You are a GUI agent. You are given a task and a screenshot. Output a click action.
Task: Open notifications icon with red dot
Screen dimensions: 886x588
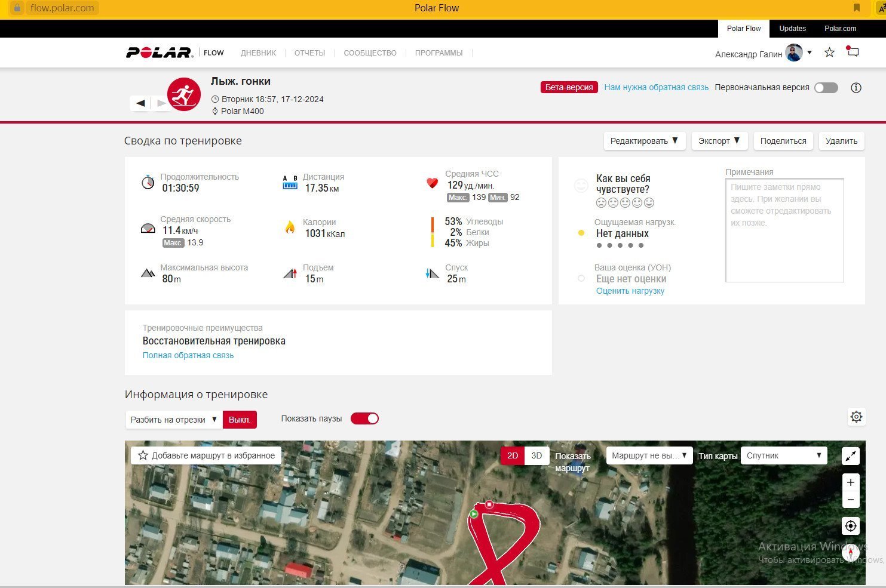pos(853,51)
